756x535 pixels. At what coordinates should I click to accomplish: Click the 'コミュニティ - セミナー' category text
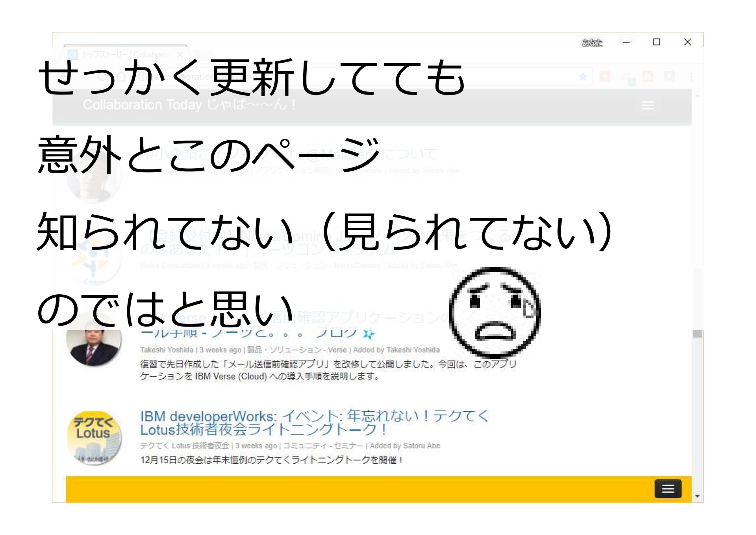coord(323,446)
